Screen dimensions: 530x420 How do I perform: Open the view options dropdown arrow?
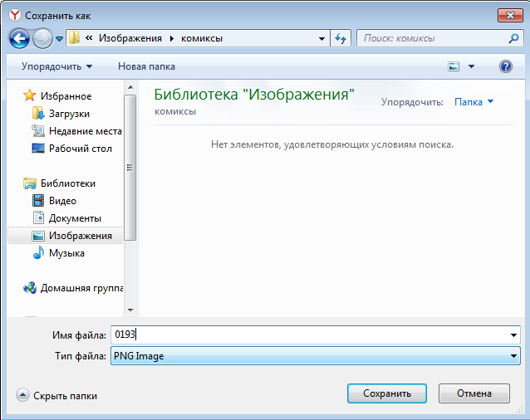pos(471,66)
